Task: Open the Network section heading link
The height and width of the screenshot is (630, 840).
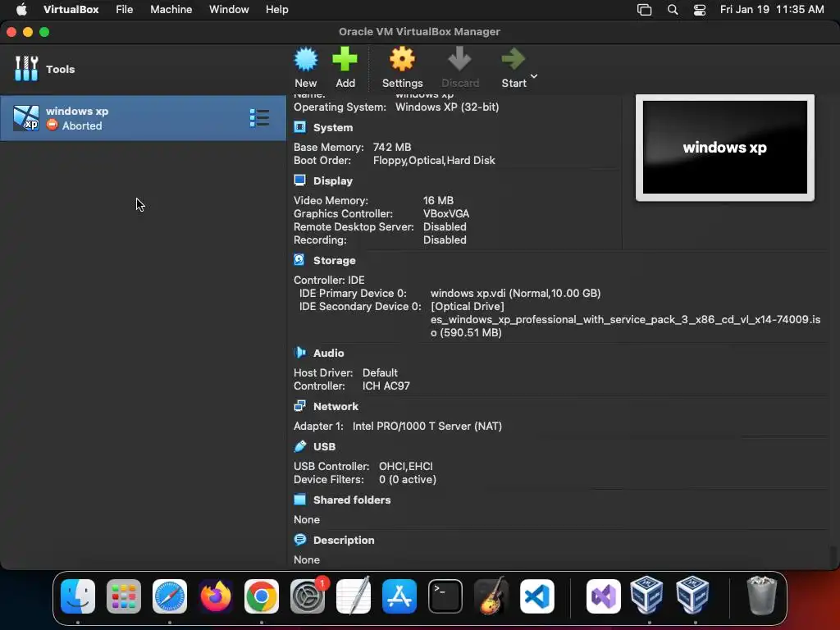Action: click(336, 407)
